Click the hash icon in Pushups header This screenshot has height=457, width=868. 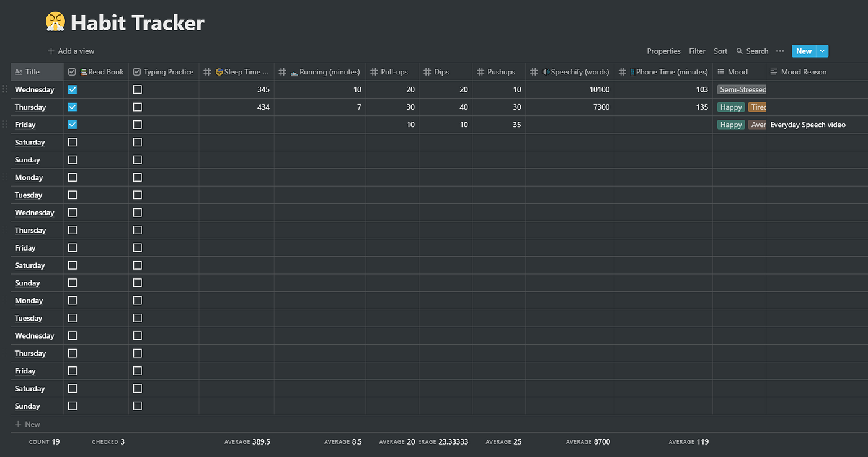coord(480,72)
